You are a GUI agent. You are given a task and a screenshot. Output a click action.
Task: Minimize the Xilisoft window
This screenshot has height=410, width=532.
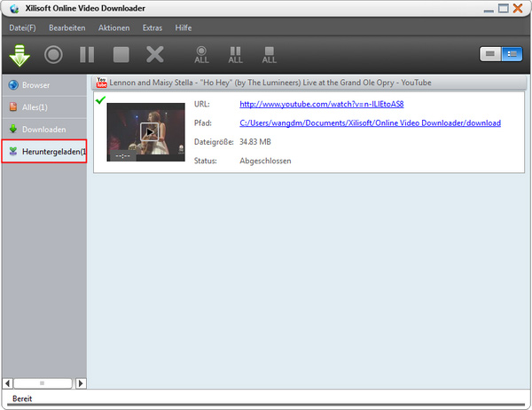[x=489, y=11]
